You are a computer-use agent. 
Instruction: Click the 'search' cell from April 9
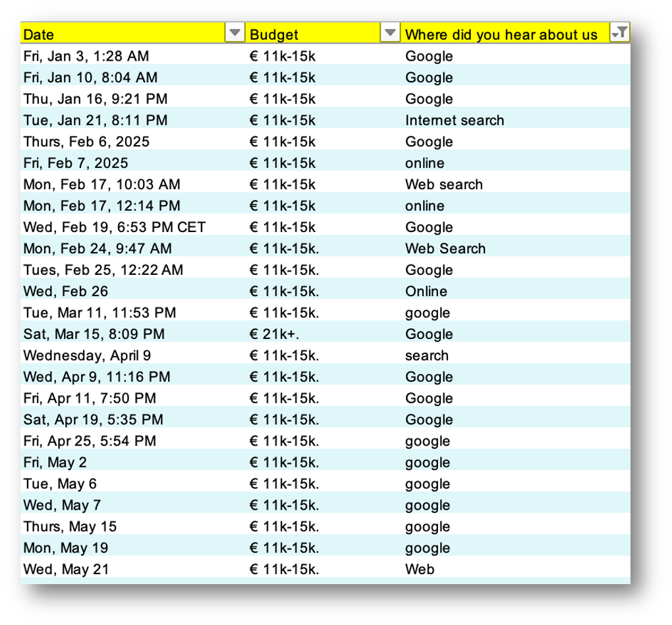coord(427,355)
